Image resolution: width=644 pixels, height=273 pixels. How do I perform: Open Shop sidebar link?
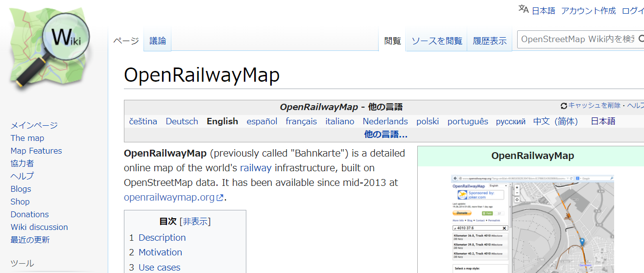[x=20, y=202]
